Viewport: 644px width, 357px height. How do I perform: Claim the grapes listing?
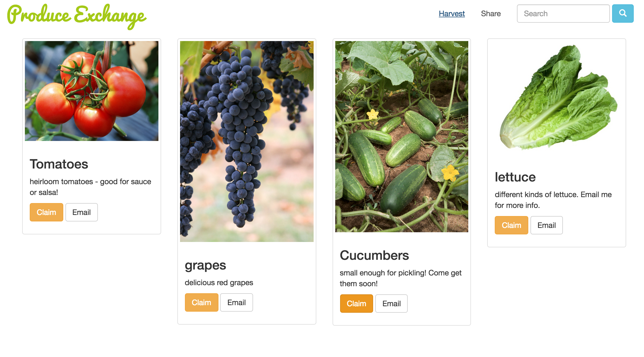coord(201,302)
